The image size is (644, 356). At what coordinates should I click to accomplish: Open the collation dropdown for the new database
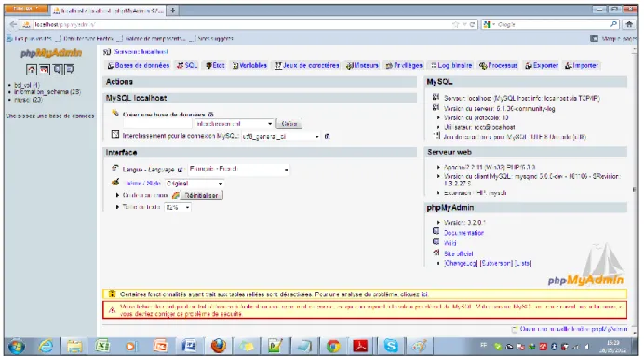(234, 123)
